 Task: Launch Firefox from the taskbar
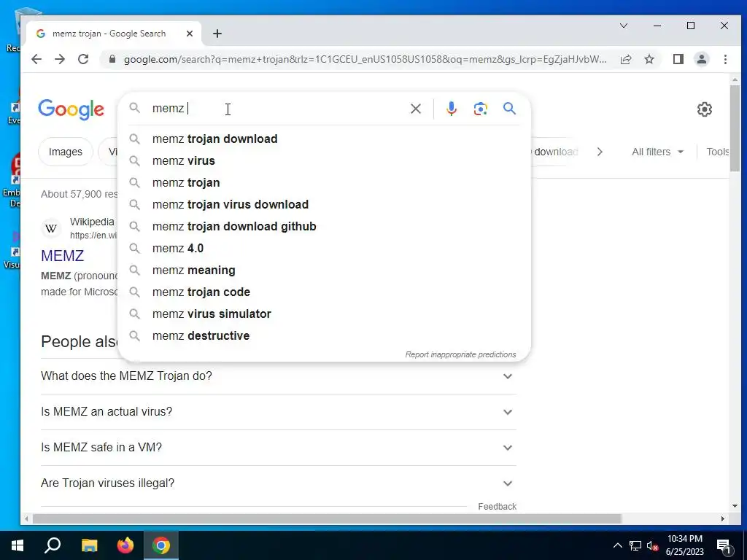coord(125,545)
